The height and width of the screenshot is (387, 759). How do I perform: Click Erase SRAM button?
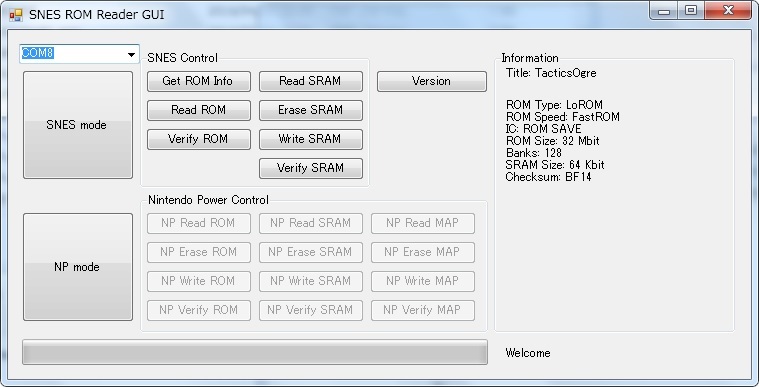[x=311, y=110]
